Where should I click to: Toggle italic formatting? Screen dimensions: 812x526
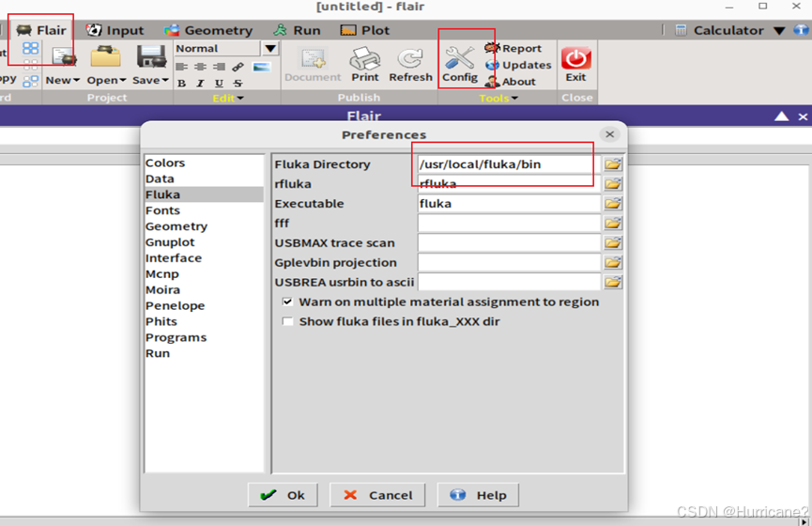point(200,84)
